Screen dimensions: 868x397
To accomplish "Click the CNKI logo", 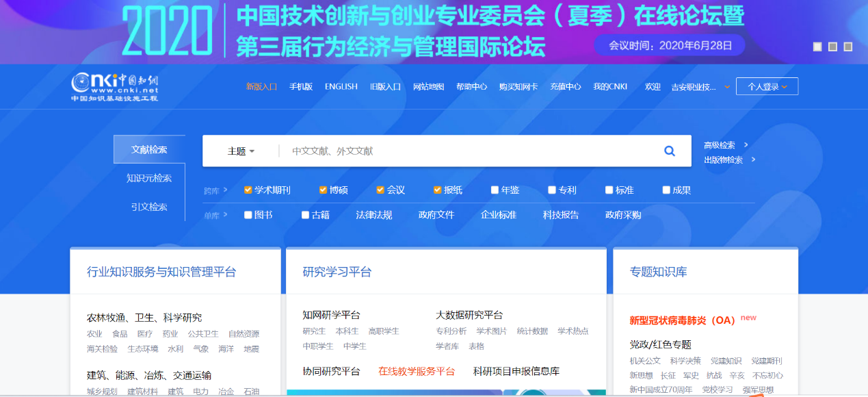I will click(115, 87).
